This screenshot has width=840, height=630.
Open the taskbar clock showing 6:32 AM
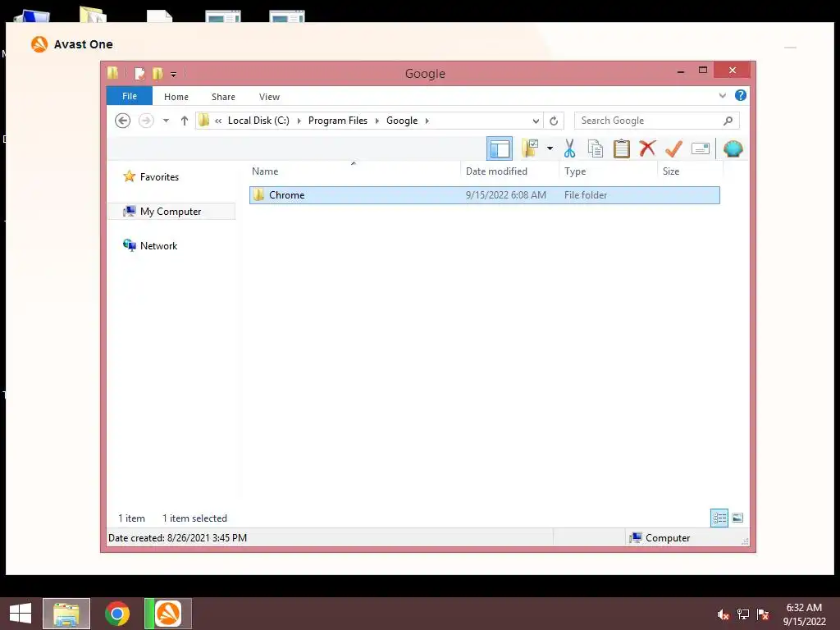click(804, 614)
